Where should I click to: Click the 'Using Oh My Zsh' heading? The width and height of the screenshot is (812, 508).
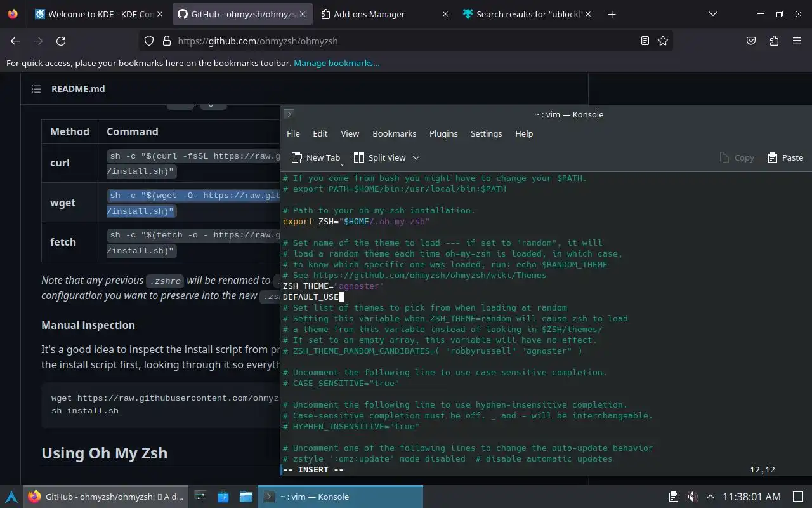click(105, 453)
